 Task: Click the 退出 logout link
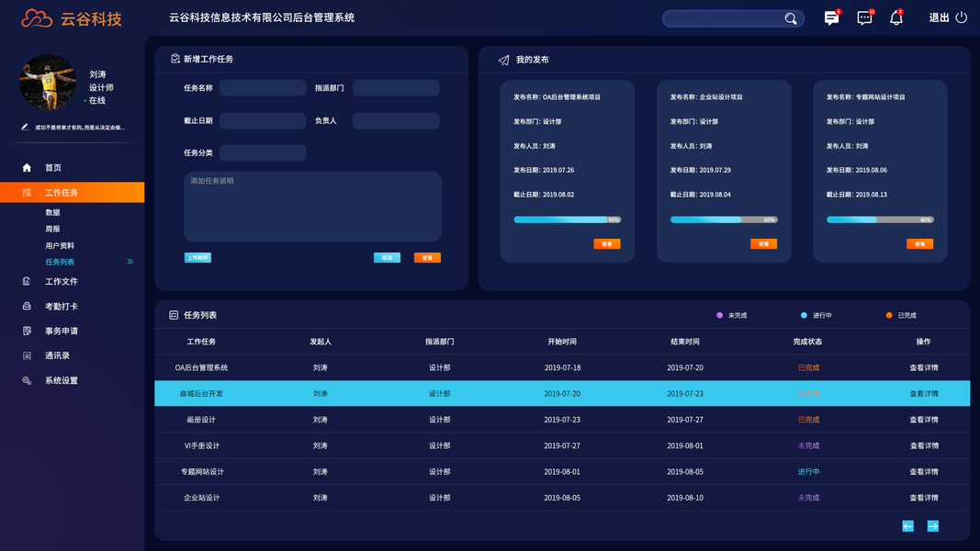point(939,17)
